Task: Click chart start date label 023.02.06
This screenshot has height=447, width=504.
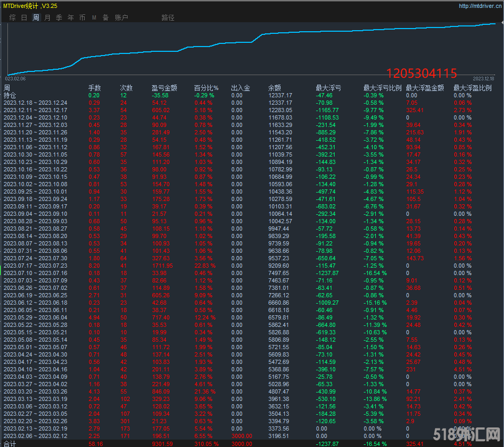Action: (15, 79)
